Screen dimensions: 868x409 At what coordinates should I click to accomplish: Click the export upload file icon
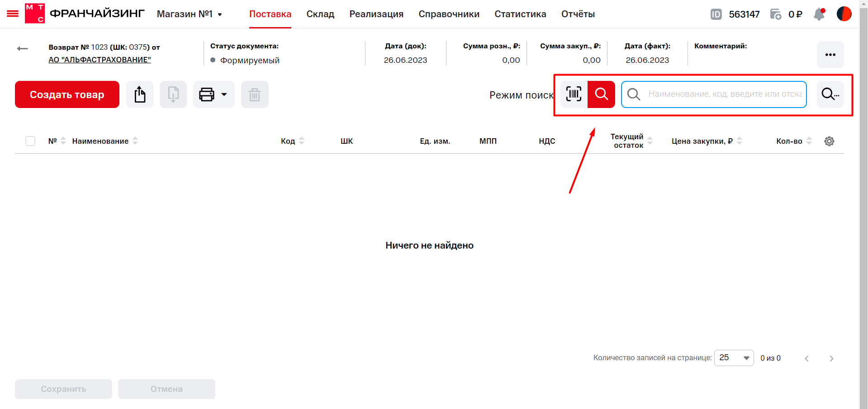(x=140, y=94)
